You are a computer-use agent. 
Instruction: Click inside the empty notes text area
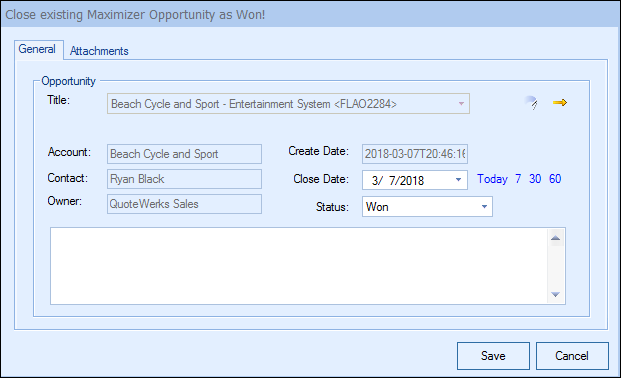pos(299,266)
